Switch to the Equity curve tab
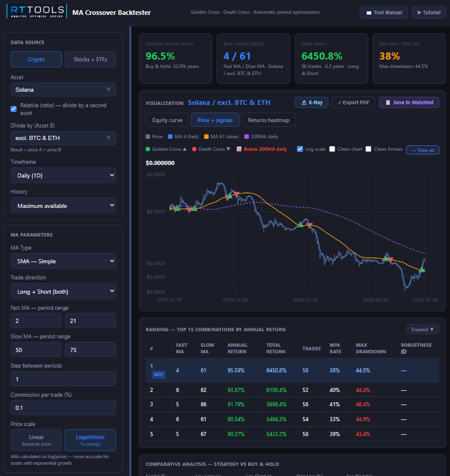 (x=167, y=120)
